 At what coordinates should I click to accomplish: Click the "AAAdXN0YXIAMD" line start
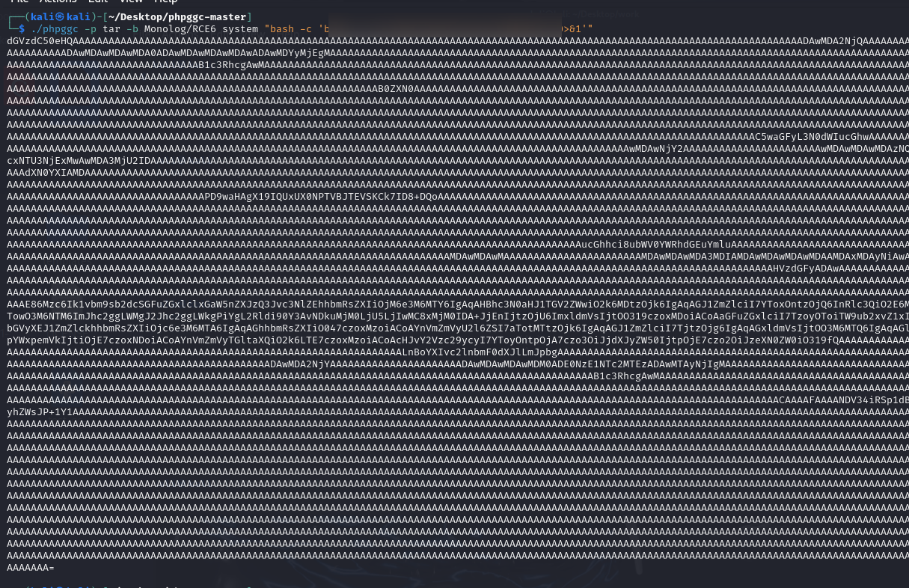pos(46,172)
